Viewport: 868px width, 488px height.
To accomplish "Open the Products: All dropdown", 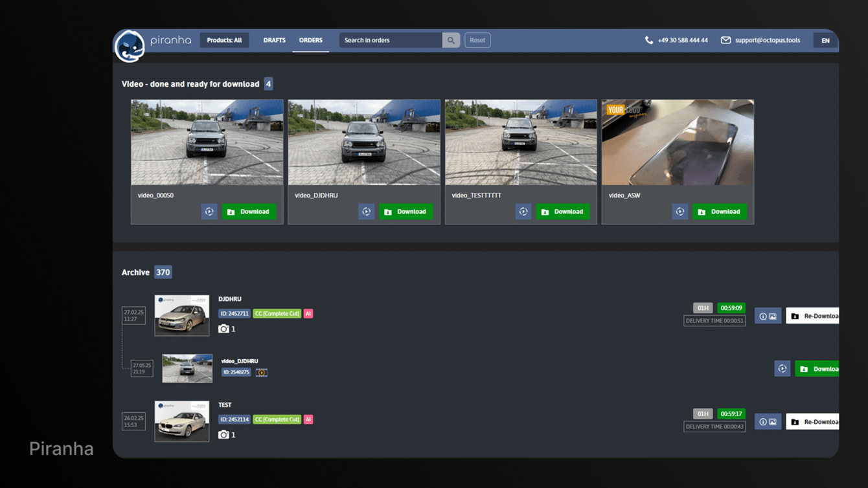I will (x=224, y=40).
